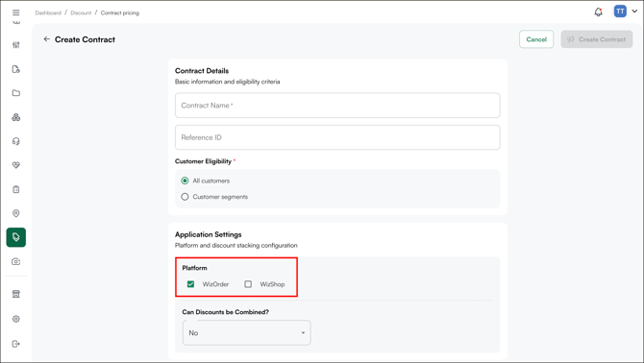Open the settings gear sidebar icon
This screenshot has height=363, width=644.
(16, 319)
